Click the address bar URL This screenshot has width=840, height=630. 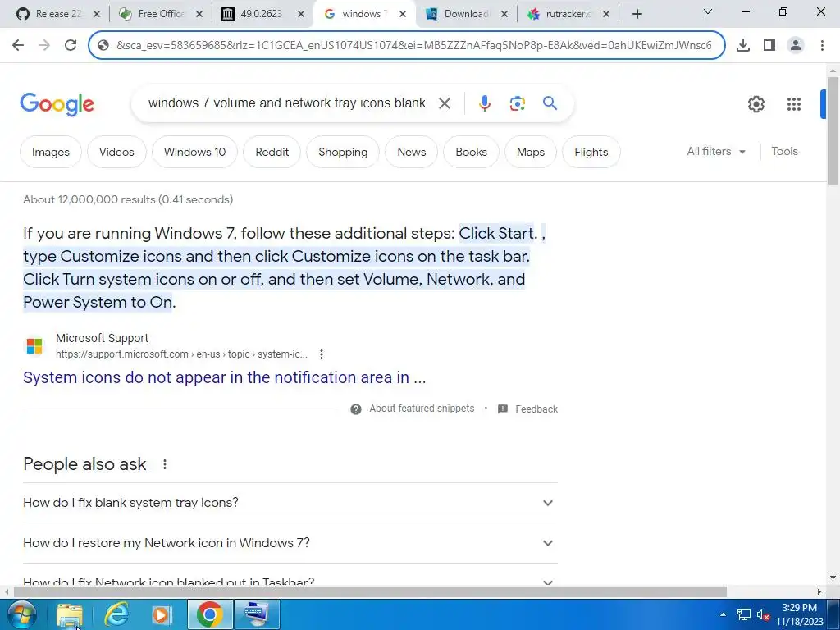[413, 45]
